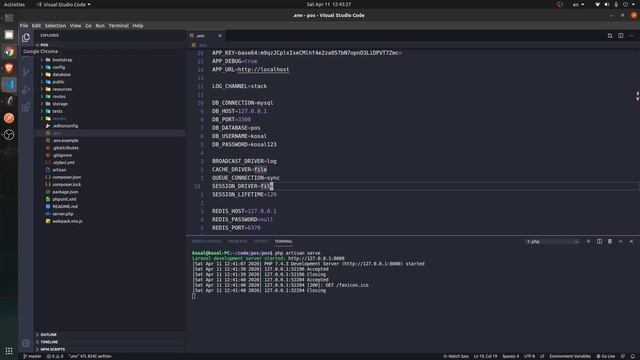Open the Extensions view
Screen dimensions: 640x360
pyautogui.click(x=26, y=107)
